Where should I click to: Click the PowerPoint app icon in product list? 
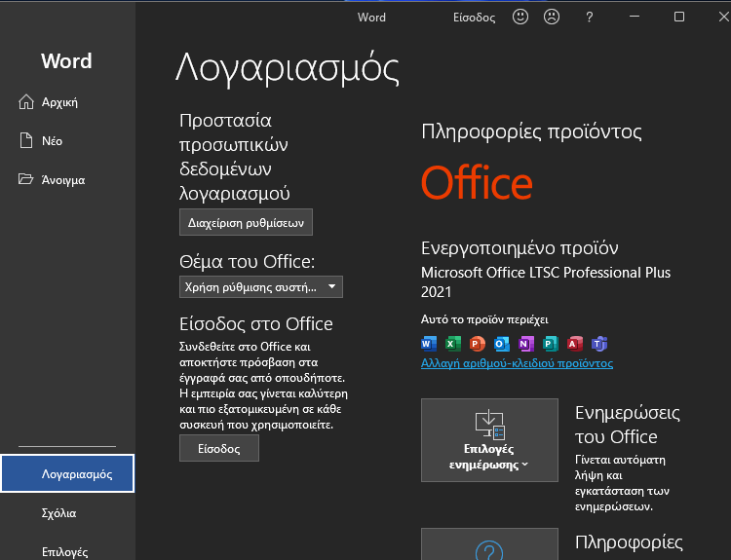pyautogui.click(x=477, y=344)
